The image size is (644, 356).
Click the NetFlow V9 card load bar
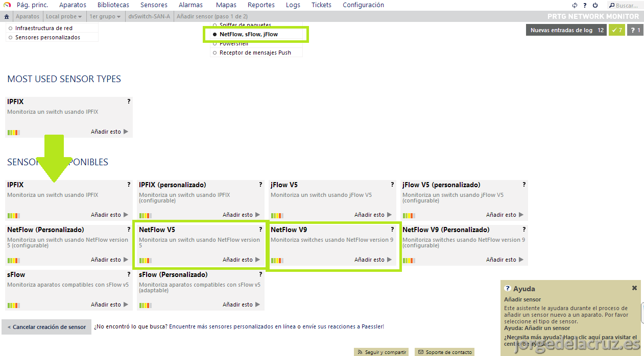click(277, 261)
